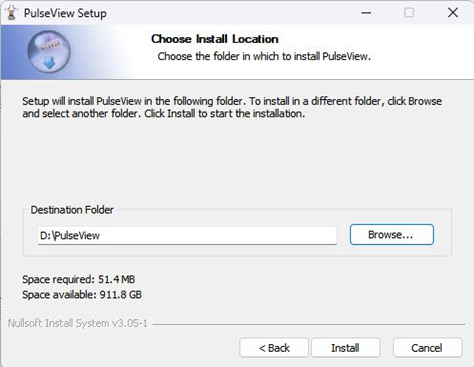Click the PulseView icon in the title bar

click(x=12, y=13)
